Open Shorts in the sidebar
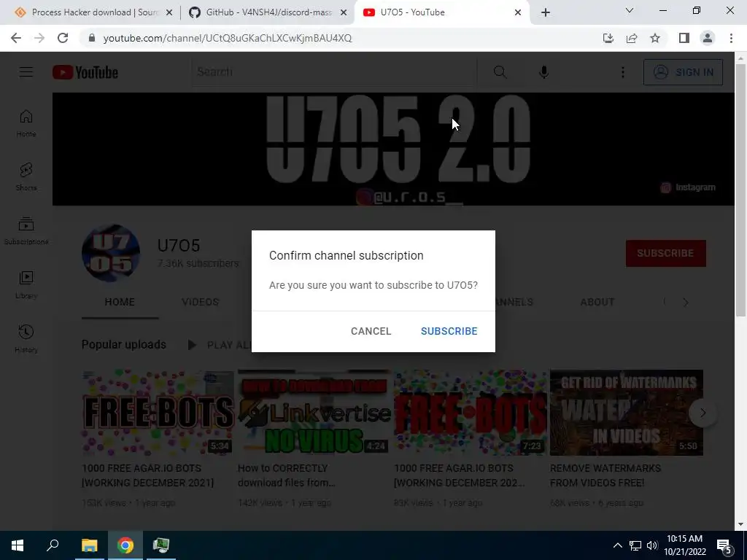 (x=26, y=177)
